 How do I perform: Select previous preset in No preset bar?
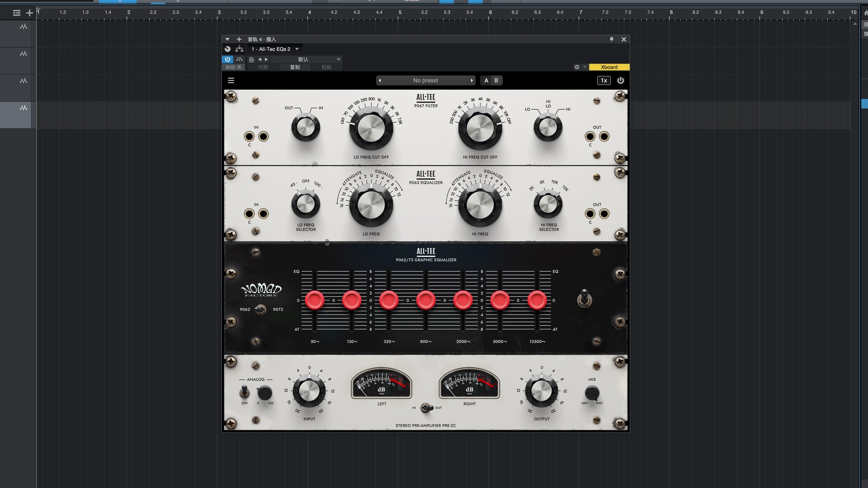[x=380, y=80]
